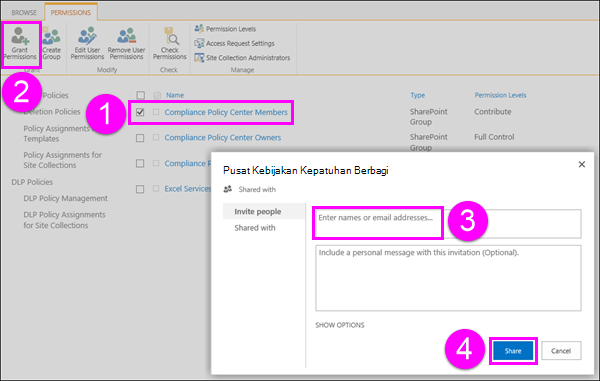This screenshot has width=600, height=381.
Task: Open DLP Policy Management link
Action: point(65,198)
